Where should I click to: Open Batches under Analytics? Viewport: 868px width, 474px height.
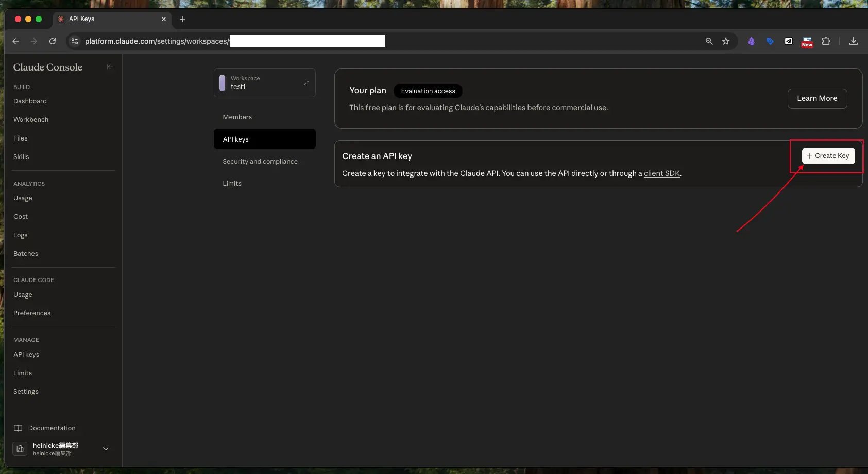pyautogui.click(x=26, y=254)
